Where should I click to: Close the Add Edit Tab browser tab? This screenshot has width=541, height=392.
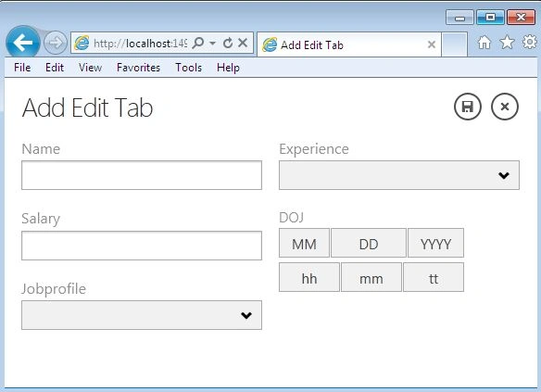click(x=432, y=44)
